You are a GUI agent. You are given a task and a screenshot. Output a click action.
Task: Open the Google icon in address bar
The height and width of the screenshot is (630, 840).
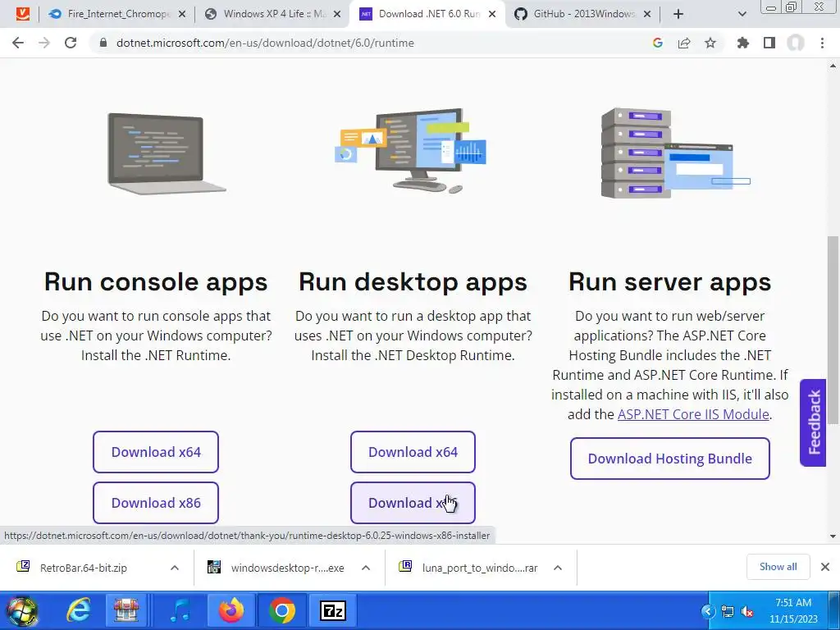[x=658, y=43]
